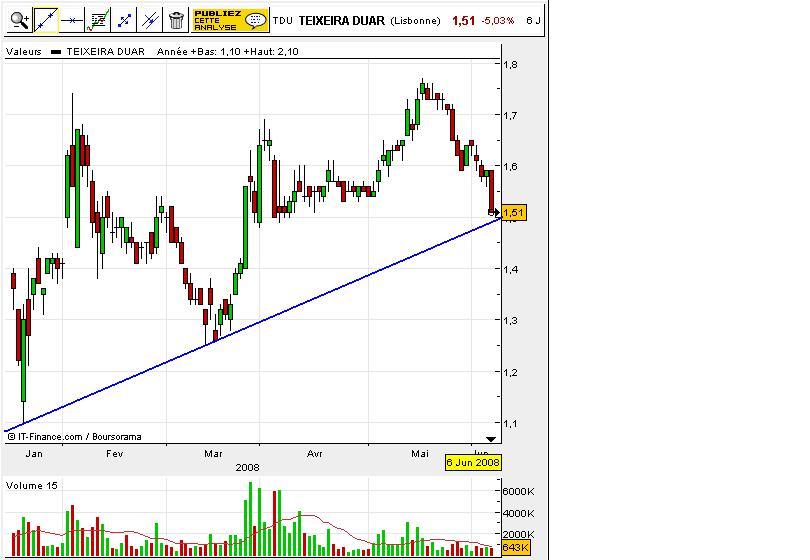Click the 1,1 price scale label

[510, 424]
